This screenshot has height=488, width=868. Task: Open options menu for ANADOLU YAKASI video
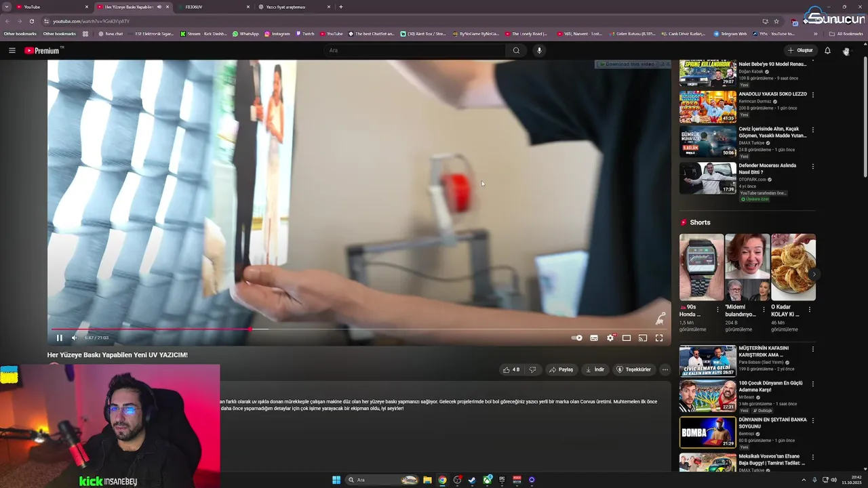click(812, 95)
